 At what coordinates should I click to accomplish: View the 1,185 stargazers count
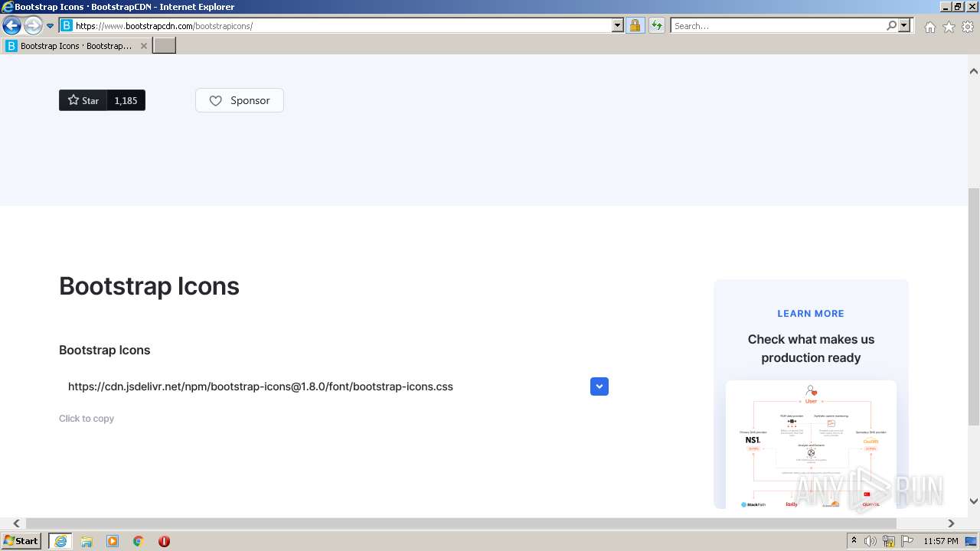click(x=126, y=100)
